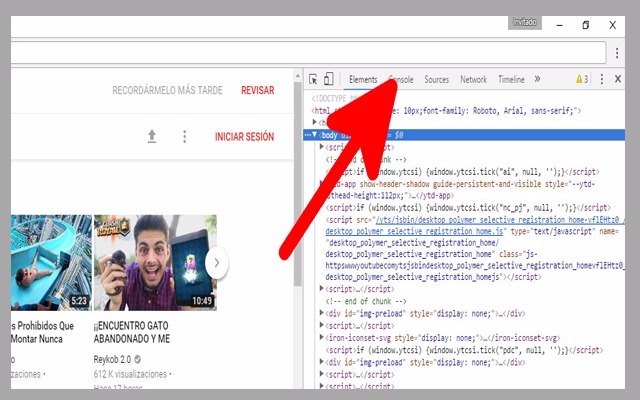Viewport: 640px width, 400px height.
Task: Activate the inspect element picker icon
Action: (x=313, y=79)
